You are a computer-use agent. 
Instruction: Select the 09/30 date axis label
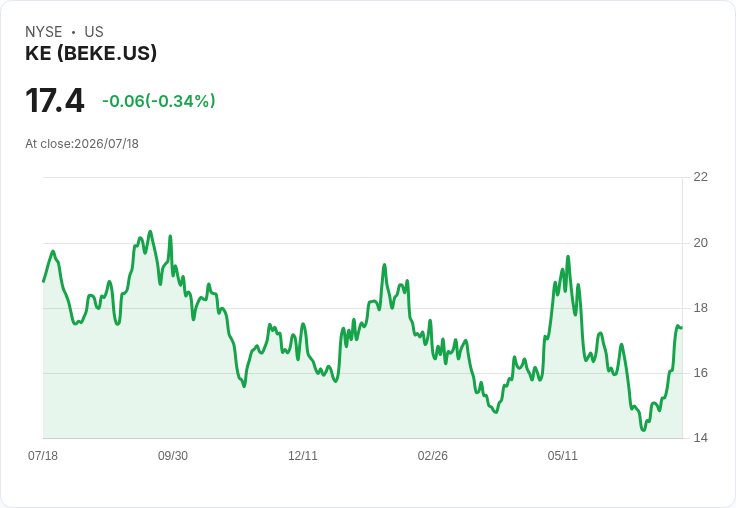click(x=173, y=455)
